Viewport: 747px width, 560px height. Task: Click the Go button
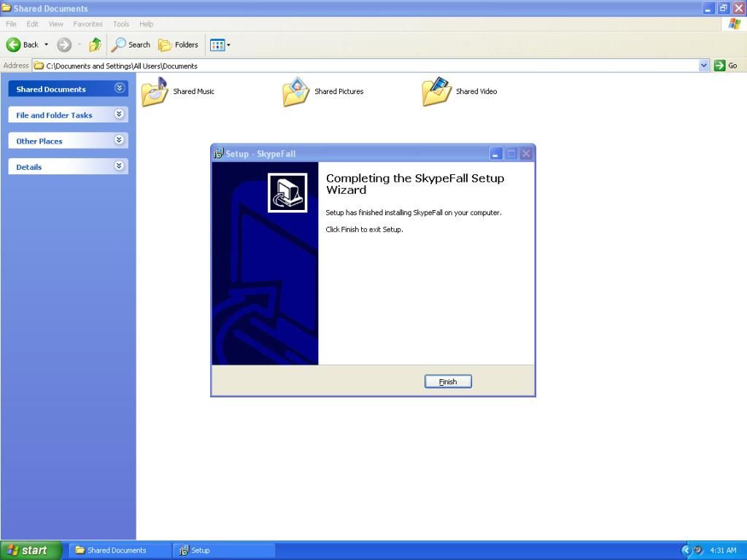pyautogui.click(x=726, y=66)
